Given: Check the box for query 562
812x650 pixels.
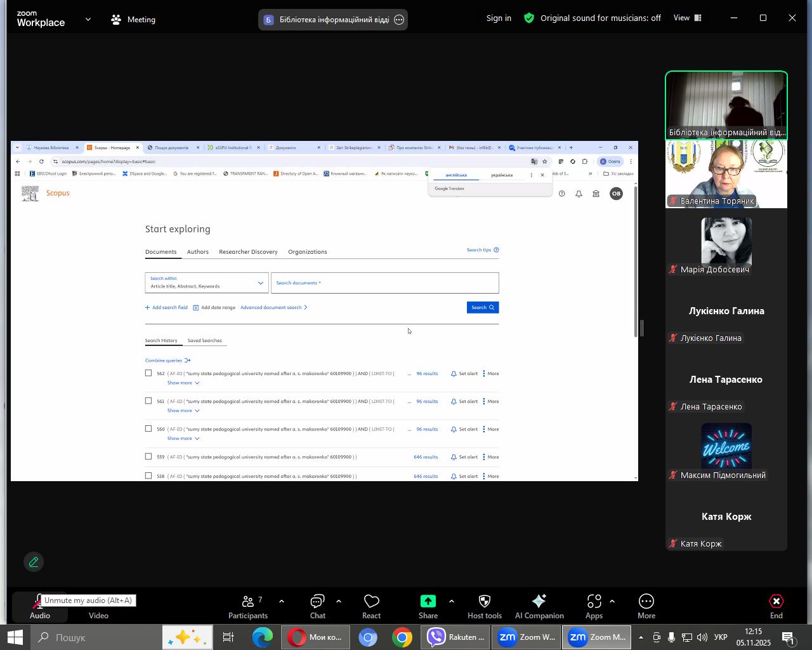Looking at the screenshot, I should pos(148,373).
